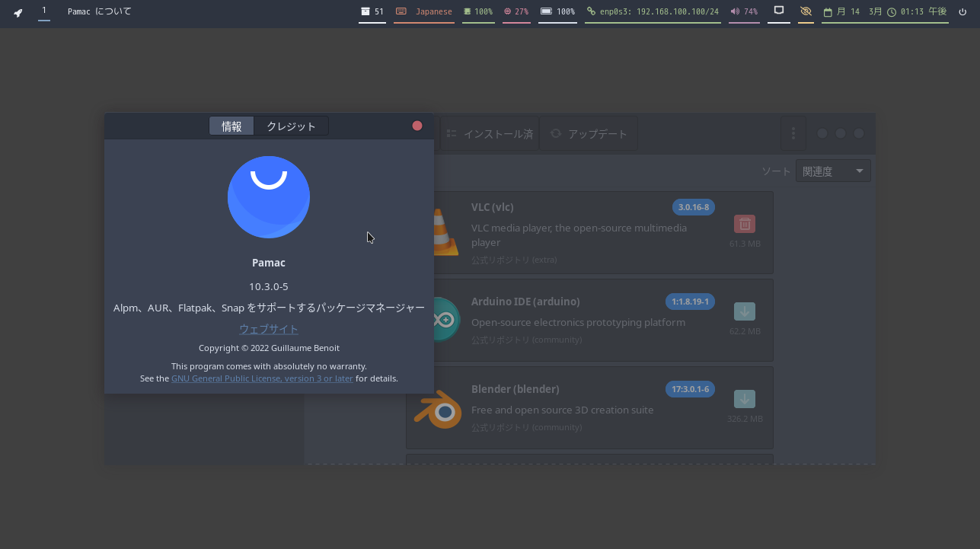Screen dimensions: 980x549
Task: Click the battery indicator in the top bar
Action: click(557, 11)
